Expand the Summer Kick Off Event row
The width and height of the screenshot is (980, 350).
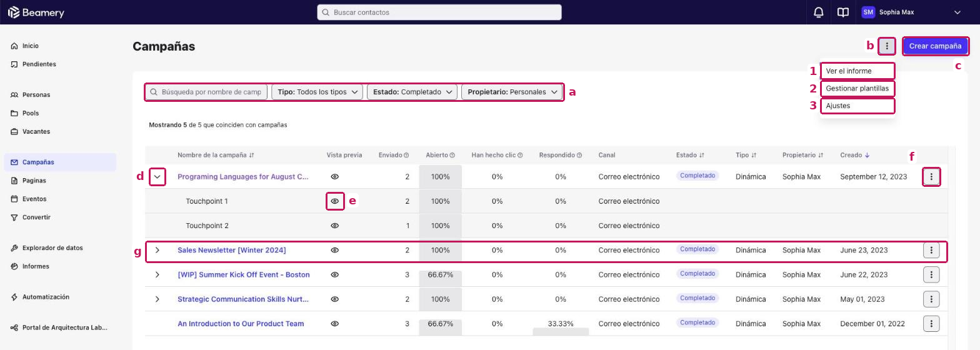pyautogui.click(x=157, y=274)
